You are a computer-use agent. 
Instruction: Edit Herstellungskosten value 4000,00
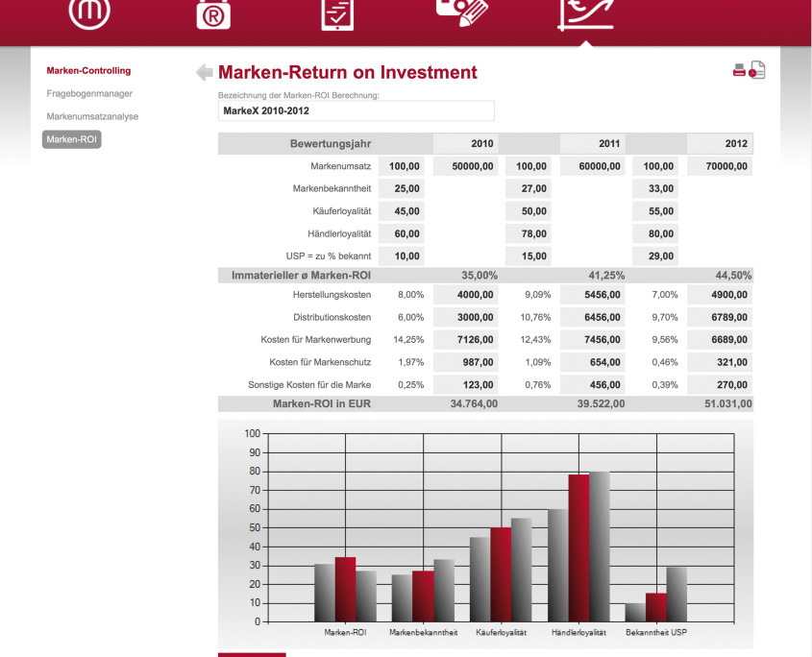tap(465, 295)
